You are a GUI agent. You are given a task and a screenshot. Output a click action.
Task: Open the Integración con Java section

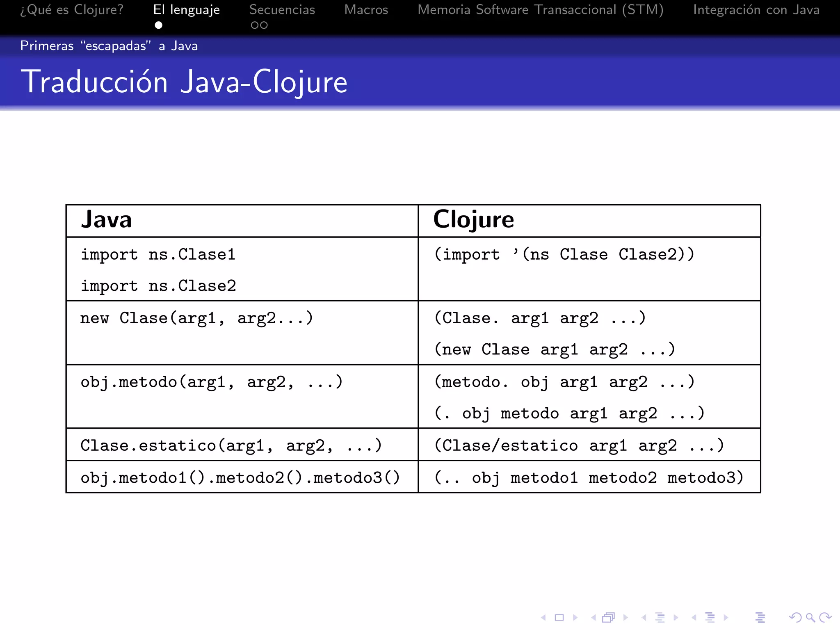[x=756, y=9]
